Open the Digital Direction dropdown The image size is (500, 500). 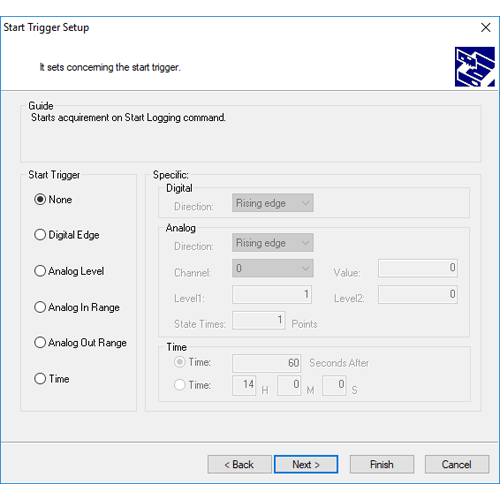click(x=273, y=203)
